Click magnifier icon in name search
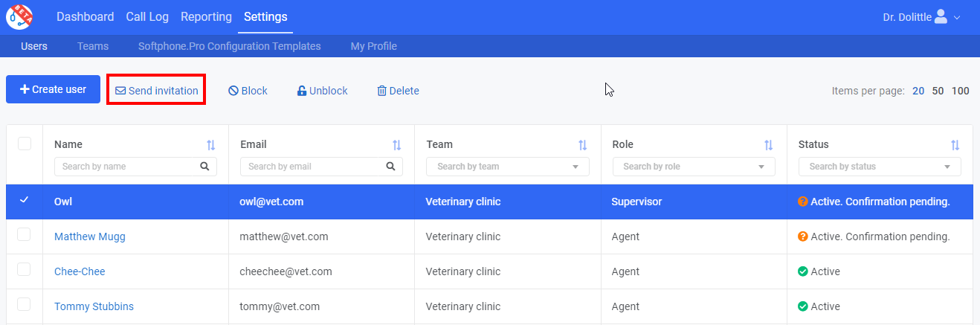The image size is (980, 325). [204, 167]
